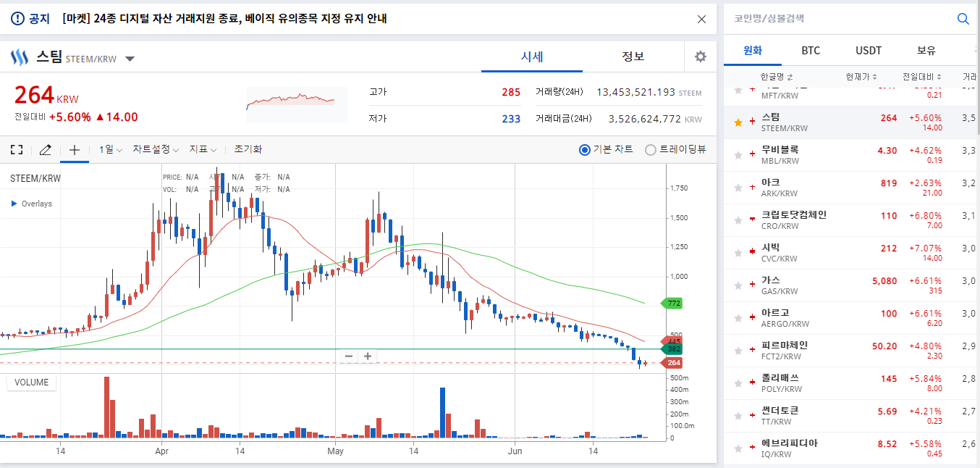The height and width of the screenshot is (468, 980).
Task: Open the 시빅 CVC/KRW row
Action: pyautogui.click(x=852, y=253)
